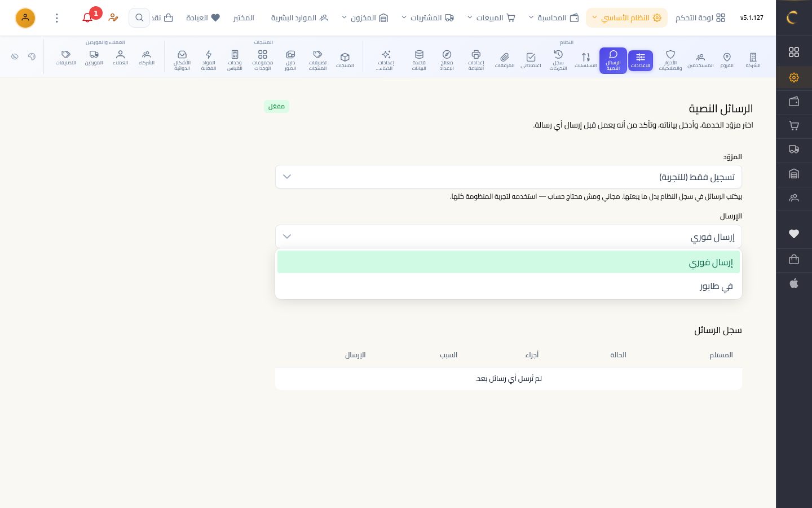The width and height of the screenshot is (812, 508).
Task: Click the theme palette icon
Action: coord(32,57)
